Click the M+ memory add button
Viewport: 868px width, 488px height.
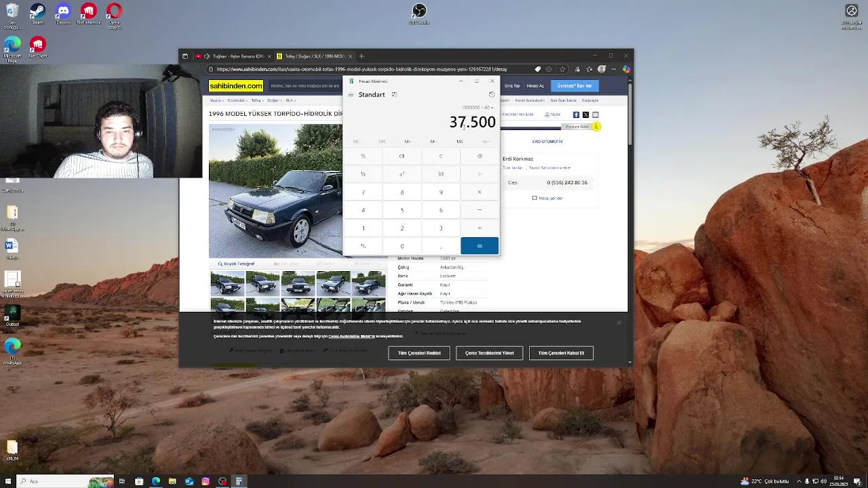click(408, 142)
